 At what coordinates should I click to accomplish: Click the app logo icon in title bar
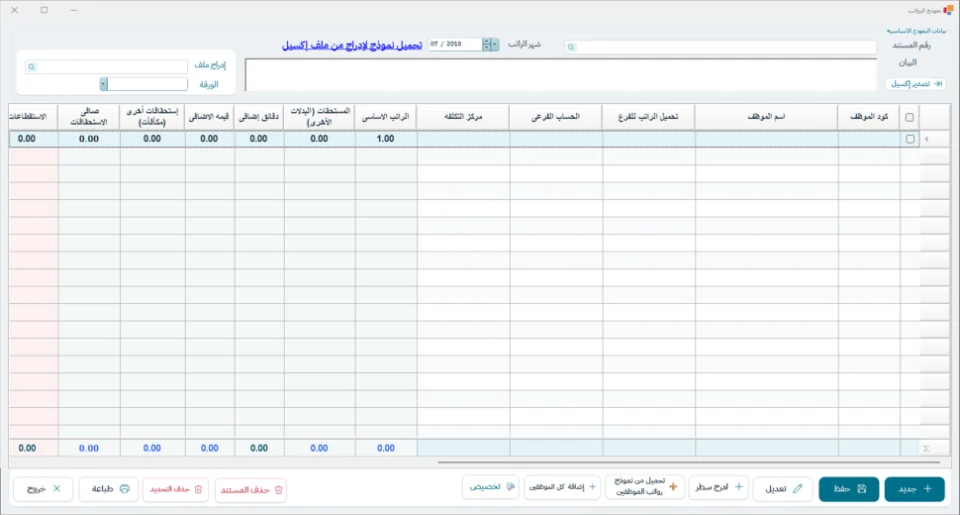[948, 10]
